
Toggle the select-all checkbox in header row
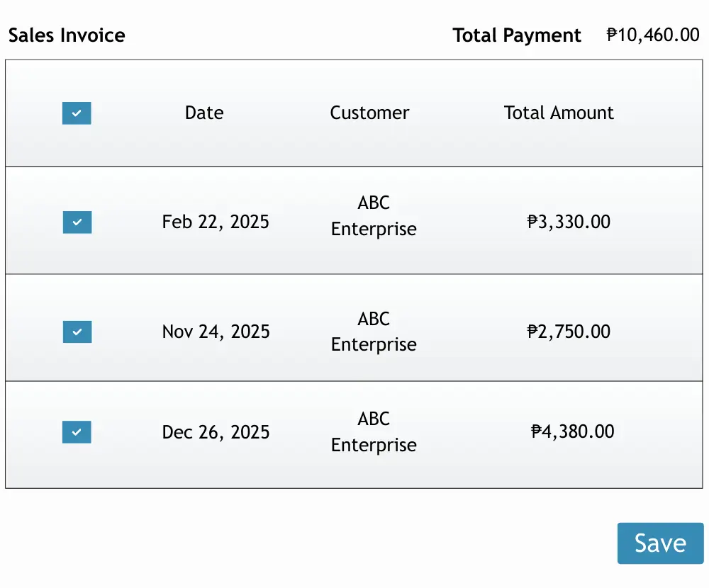77,113
